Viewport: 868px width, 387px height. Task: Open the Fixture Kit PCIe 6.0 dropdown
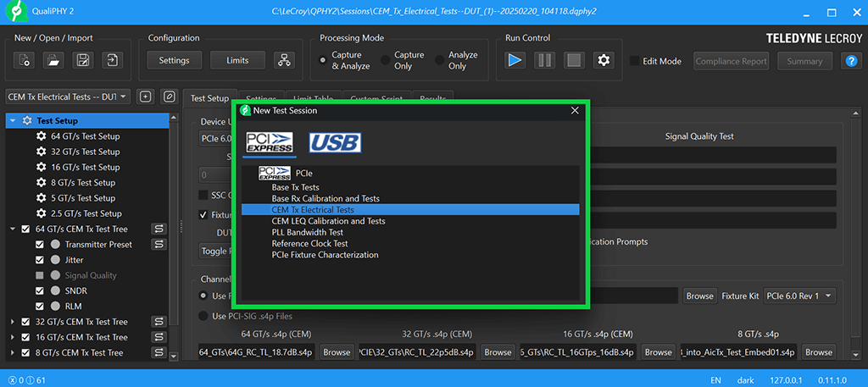(799, 296)
